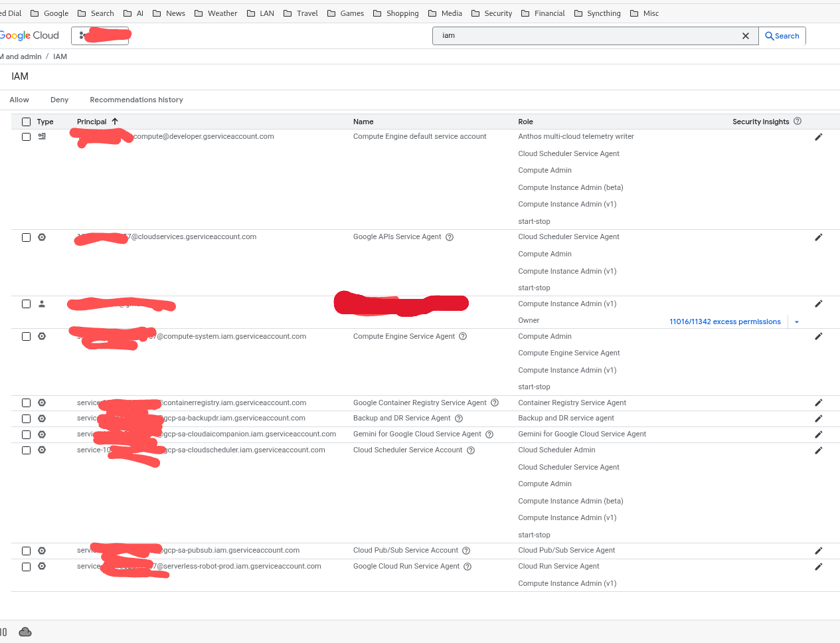Show help for Cloud Pub/Sub Service Account

pyautogui.click(x=466, y=551)
